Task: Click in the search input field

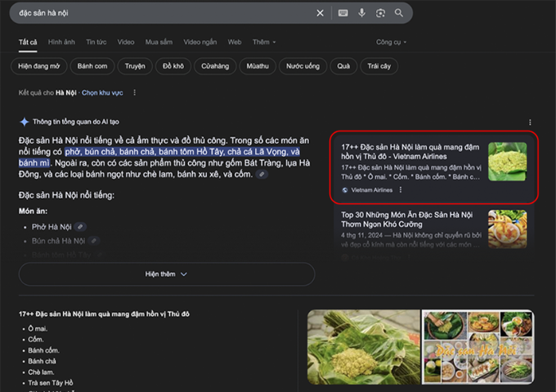Action: 163,13
